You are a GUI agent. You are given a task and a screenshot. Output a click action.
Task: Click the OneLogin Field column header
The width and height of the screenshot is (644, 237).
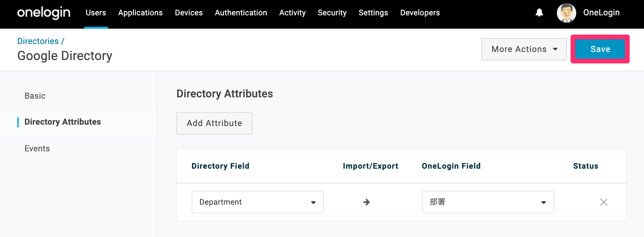[x=451, y=166]
